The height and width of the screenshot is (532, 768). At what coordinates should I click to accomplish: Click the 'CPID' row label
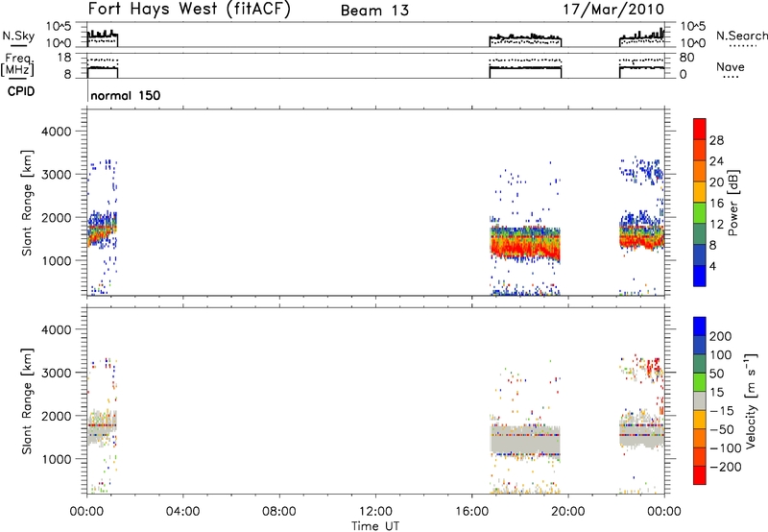click(21, 91)
